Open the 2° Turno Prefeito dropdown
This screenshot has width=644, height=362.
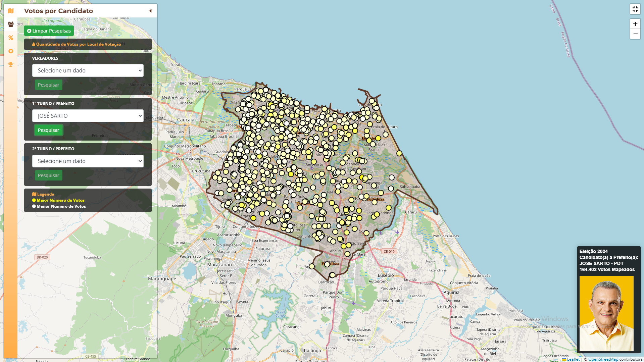click(88, 161)
